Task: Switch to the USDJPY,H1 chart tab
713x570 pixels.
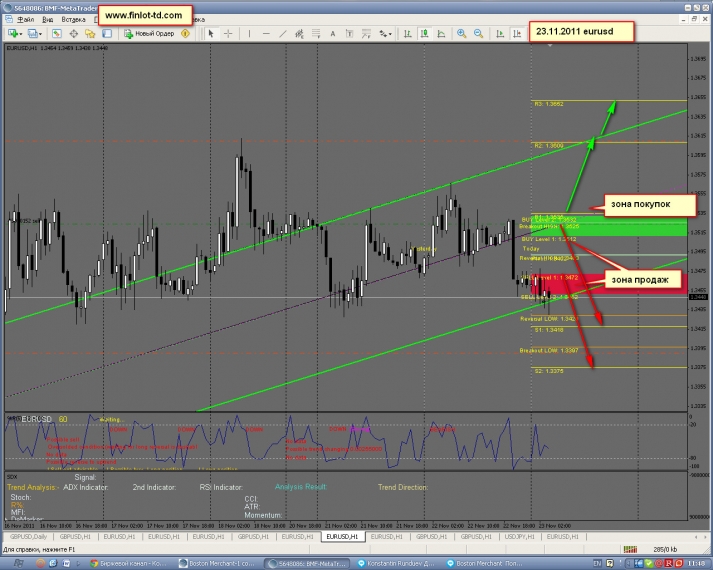Action: pyautogui.click(x=519, y=536)
